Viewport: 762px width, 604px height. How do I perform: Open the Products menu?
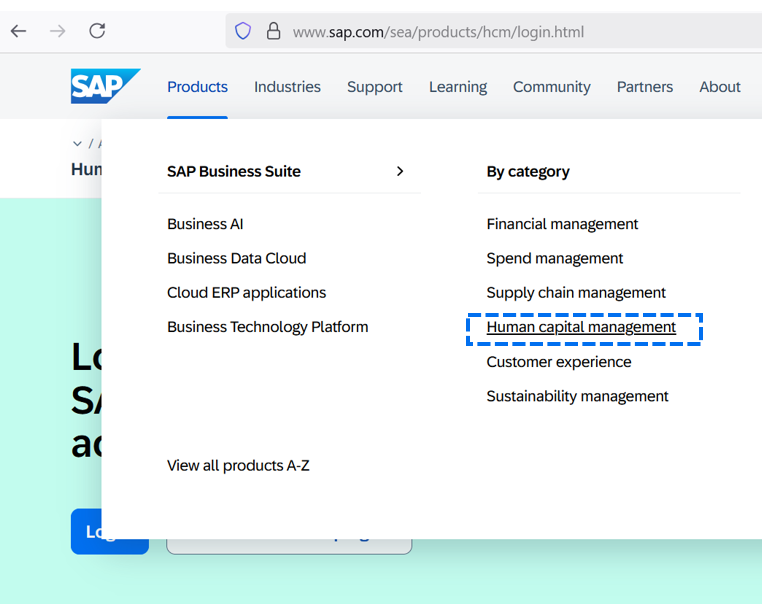197,87
